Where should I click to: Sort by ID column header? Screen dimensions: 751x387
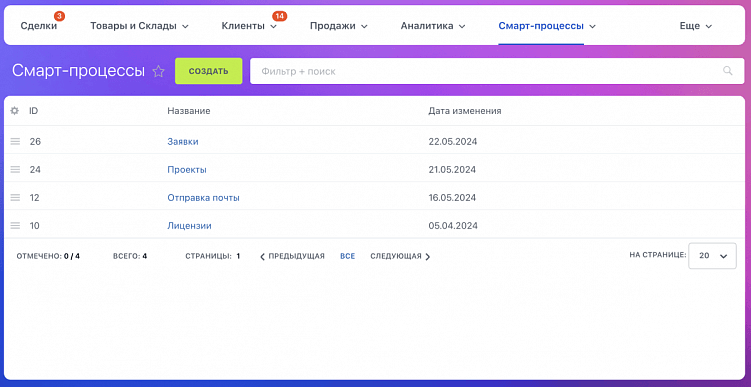coord(34,111)
